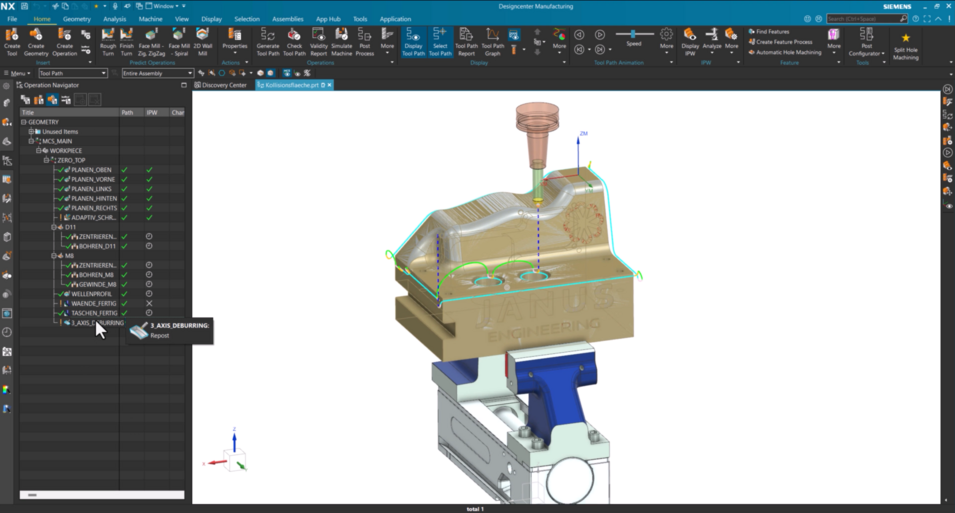The width and height of the screenshot is (955, 513).
Task: Collapse the M8 group node
Action: pyautogui.click(x=54, y=256)
